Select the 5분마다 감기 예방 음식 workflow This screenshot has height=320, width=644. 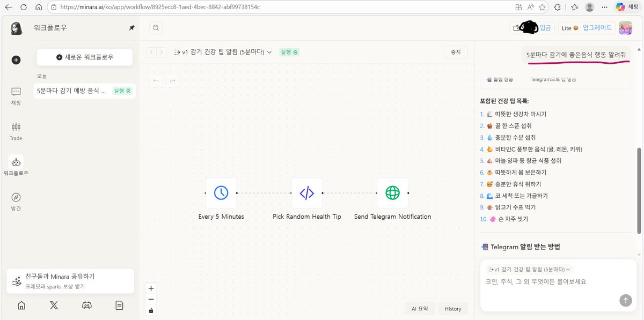click(84, 91)
